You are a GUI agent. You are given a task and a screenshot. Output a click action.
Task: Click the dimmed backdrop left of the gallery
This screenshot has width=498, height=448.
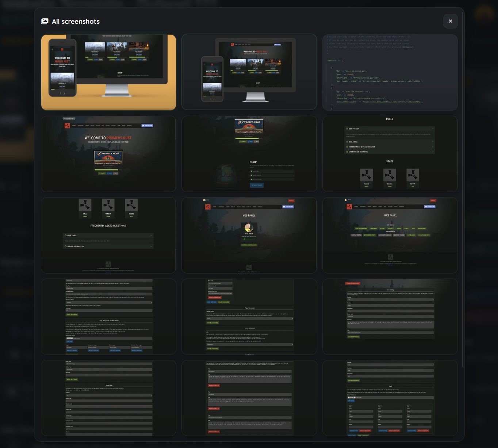click(16, 219)
